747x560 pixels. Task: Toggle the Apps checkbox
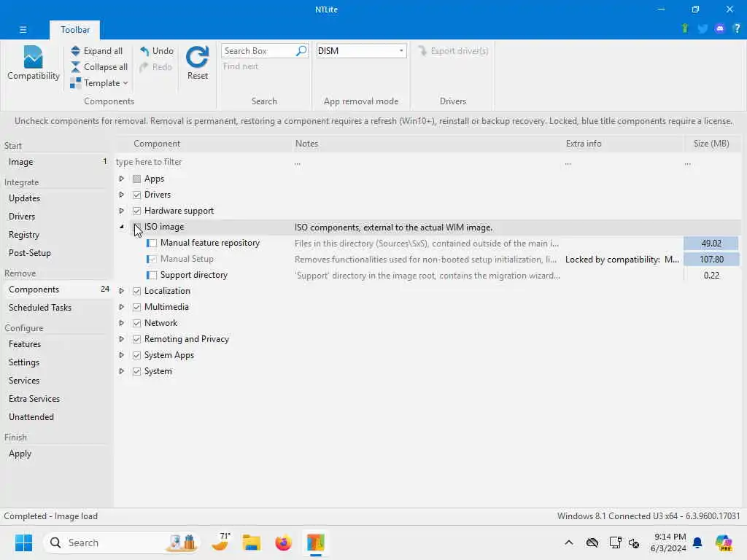click(x=136, y=179)
